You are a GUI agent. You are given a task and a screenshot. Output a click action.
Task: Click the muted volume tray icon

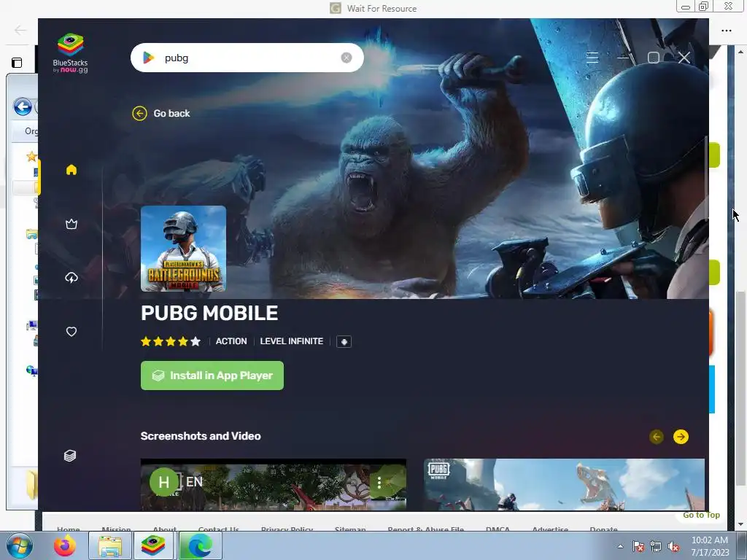[673, 546]
